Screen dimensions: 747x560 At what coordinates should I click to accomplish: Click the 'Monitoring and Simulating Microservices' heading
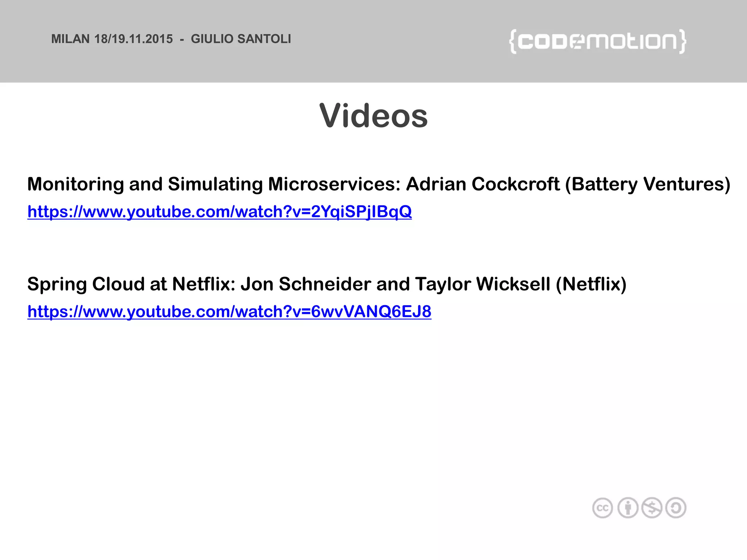pyautogui.click(x=379, y=184)
